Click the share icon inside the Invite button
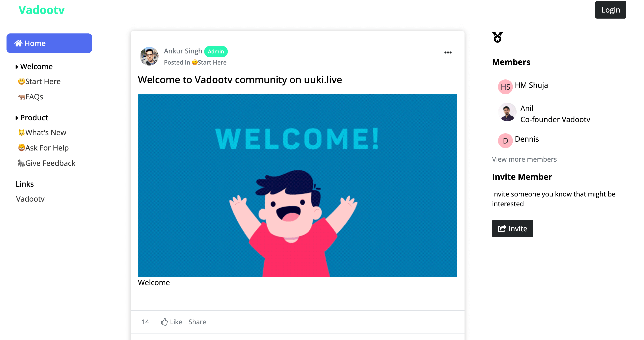Viewport: 644px width, 340px height. click(x=502, y=228)
